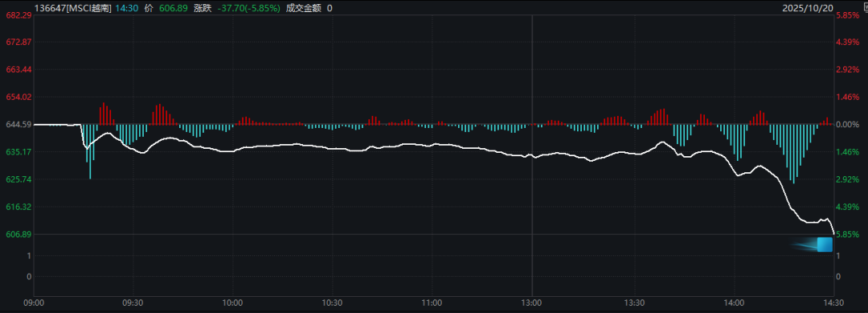Click the 09:00 time axis label

pos(35,303)
